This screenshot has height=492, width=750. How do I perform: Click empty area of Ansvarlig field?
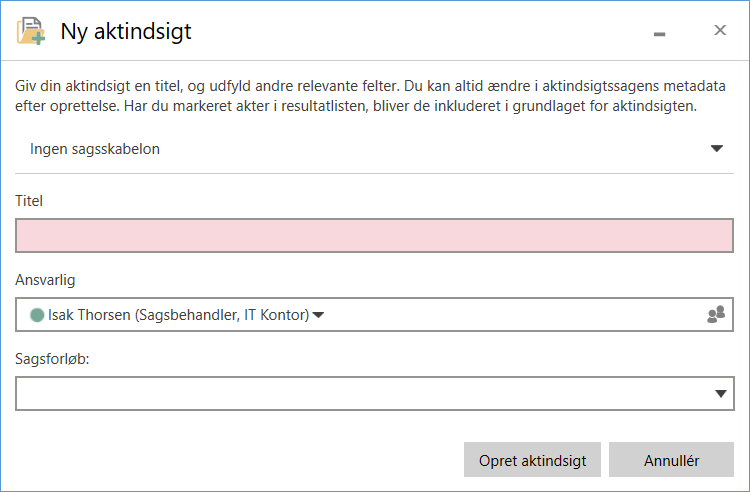[510, 315]
